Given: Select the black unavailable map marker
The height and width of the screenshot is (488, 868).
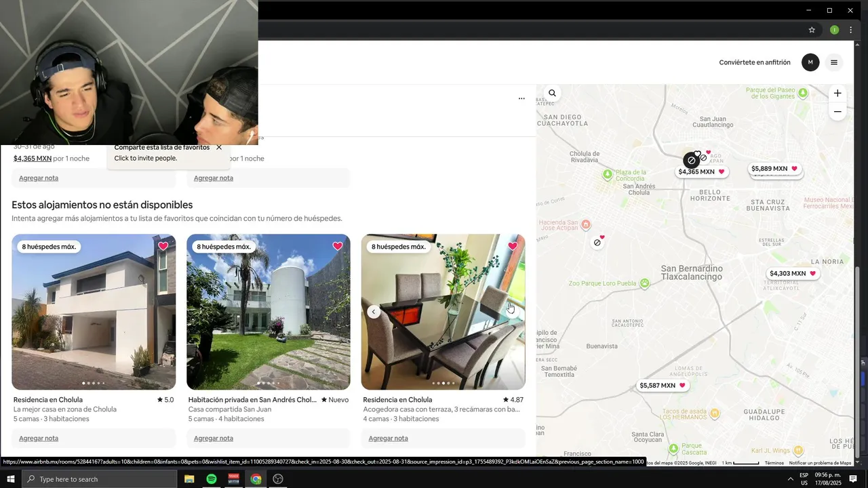Looking at the screenshot, I should point(691,161).
